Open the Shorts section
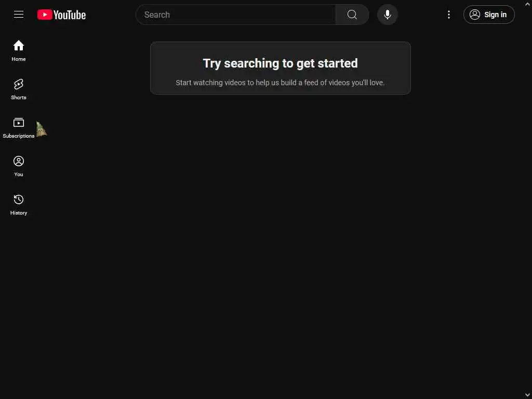 pyautogui.click(x=19, y=89)
